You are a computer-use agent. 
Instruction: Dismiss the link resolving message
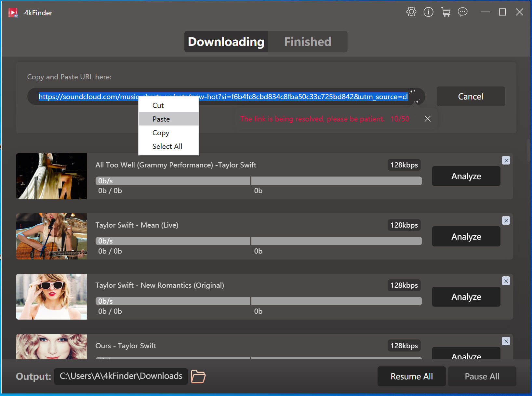click(427, 119)
